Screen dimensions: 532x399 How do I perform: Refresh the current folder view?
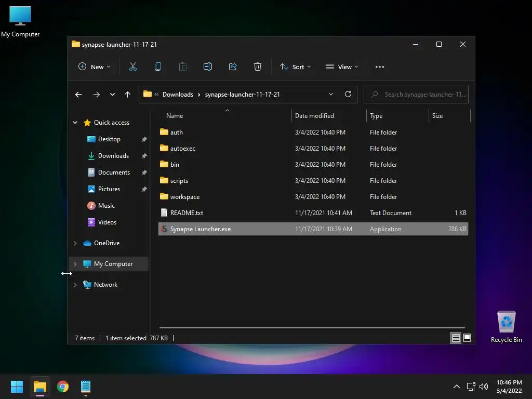click(x=348, y=95)
